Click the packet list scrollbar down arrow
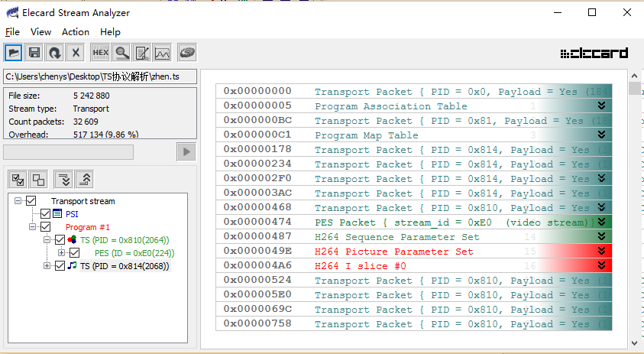 point(634,343)
